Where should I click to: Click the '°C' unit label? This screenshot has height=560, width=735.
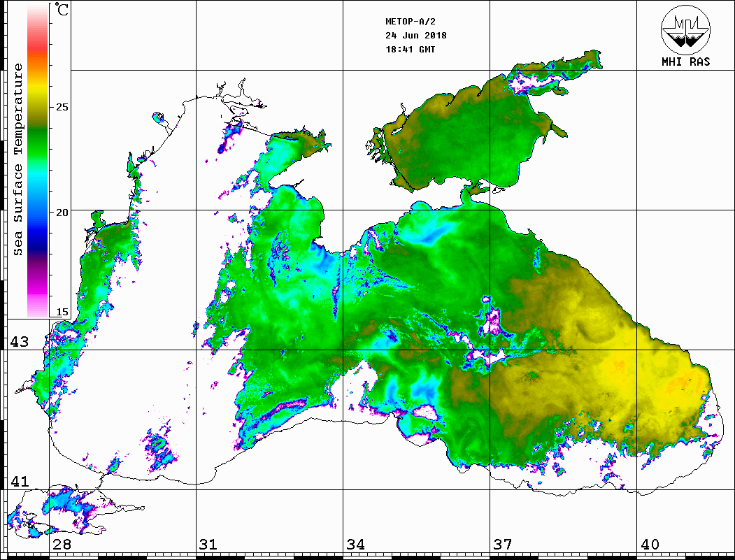coord(62,10)
